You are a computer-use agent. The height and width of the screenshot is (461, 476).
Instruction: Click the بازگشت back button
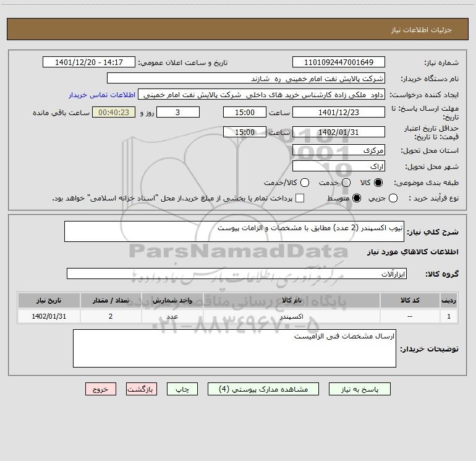tap(142, 389)
